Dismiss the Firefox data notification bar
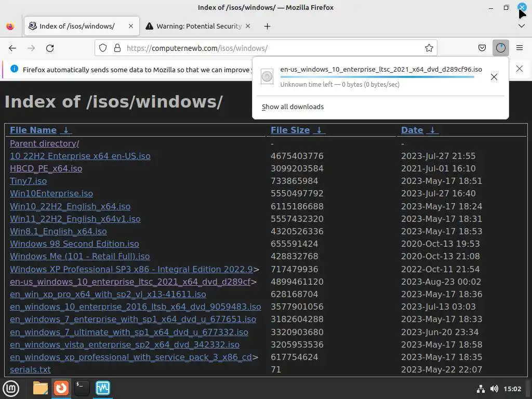This screenshot has height=399, width=532. pyautogui.click(x=519, y=69)
